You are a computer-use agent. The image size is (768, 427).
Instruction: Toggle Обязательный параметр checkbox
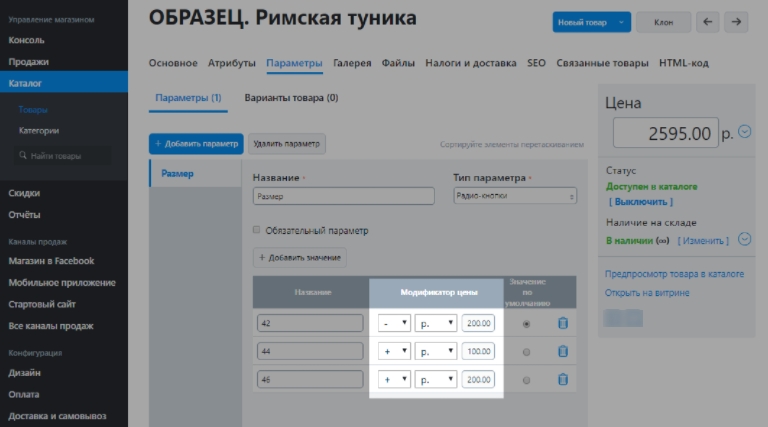pyautogui.click(x=256, y=230)
